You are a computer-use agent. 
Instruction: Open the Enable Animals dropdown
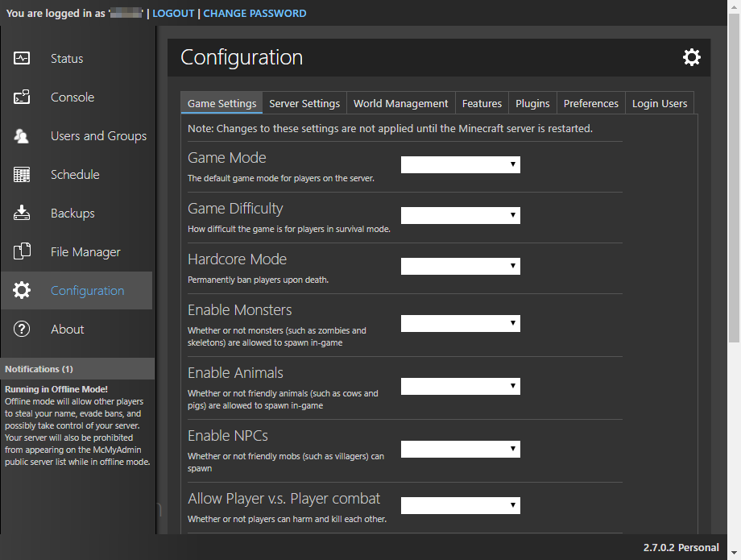pos(460,386)
